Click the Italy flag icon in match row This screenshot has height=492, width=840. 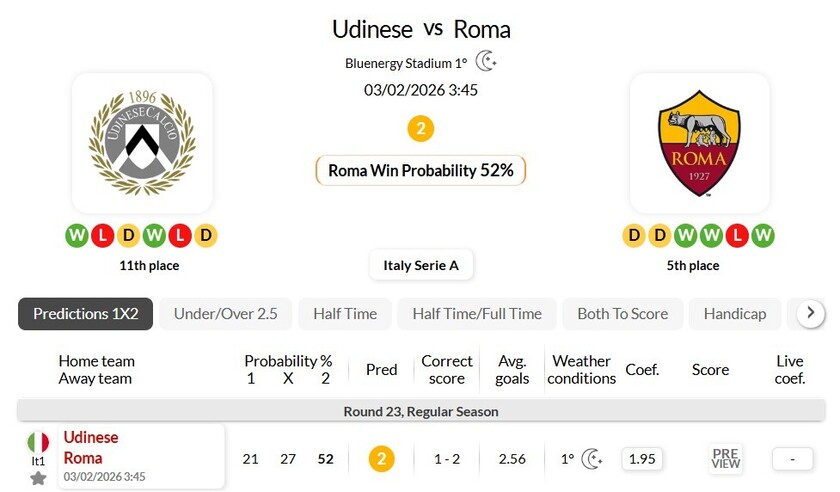coord(38,442)
